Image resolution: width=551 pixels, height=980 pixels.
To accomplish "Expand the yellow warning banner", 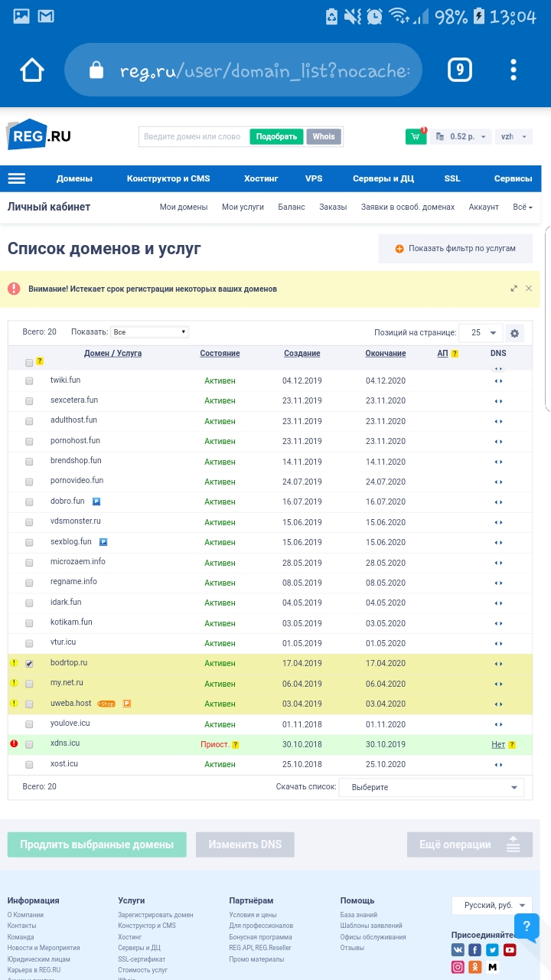I will point(514,289).
